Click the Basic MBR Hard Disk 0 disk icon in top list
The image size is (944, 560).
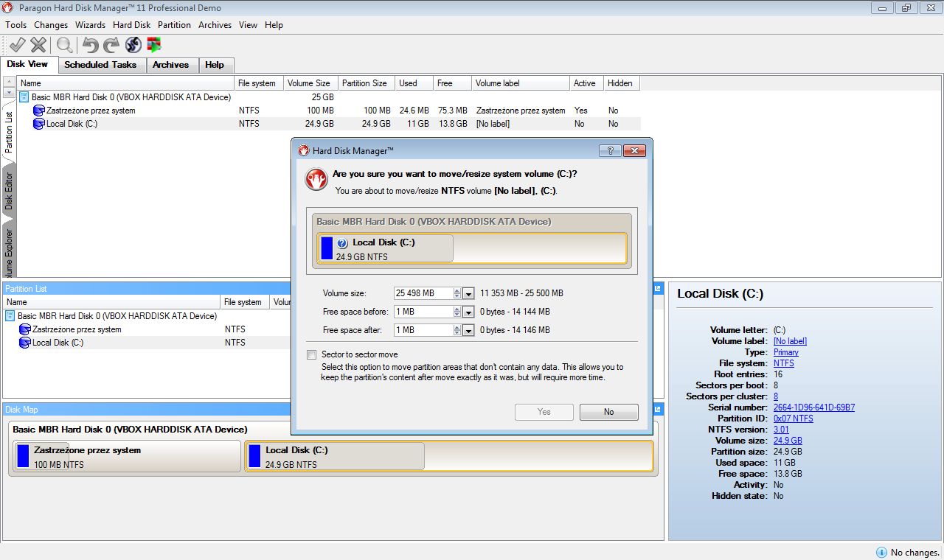coord(24,97)
